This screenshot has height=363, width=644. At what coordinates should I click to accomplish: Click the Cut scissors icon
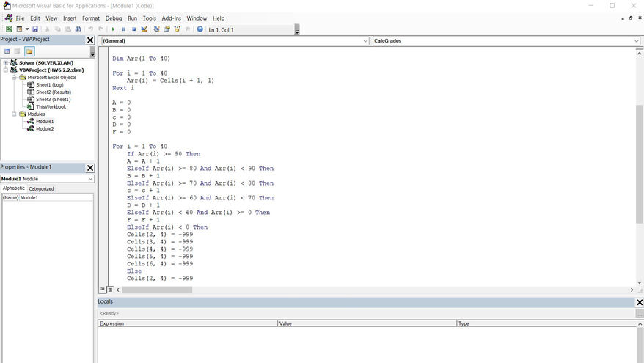(47, 29)
